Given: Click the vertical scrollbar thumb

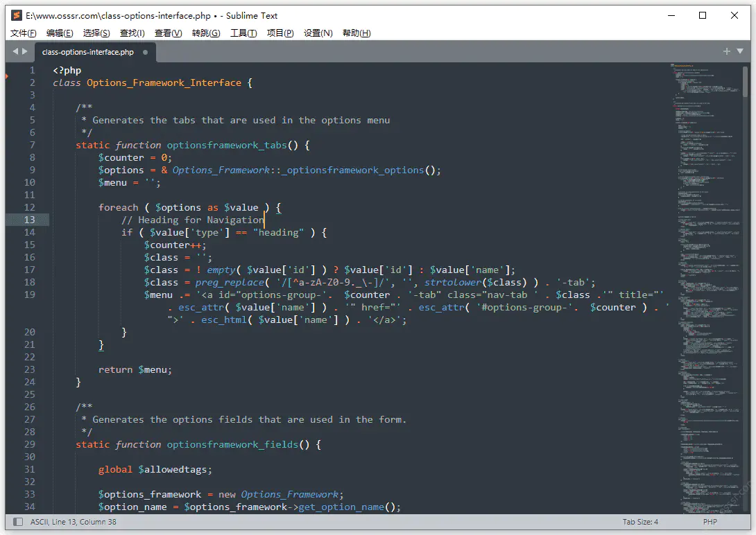Looking at the screenshot, I should (x=746, y=81).
